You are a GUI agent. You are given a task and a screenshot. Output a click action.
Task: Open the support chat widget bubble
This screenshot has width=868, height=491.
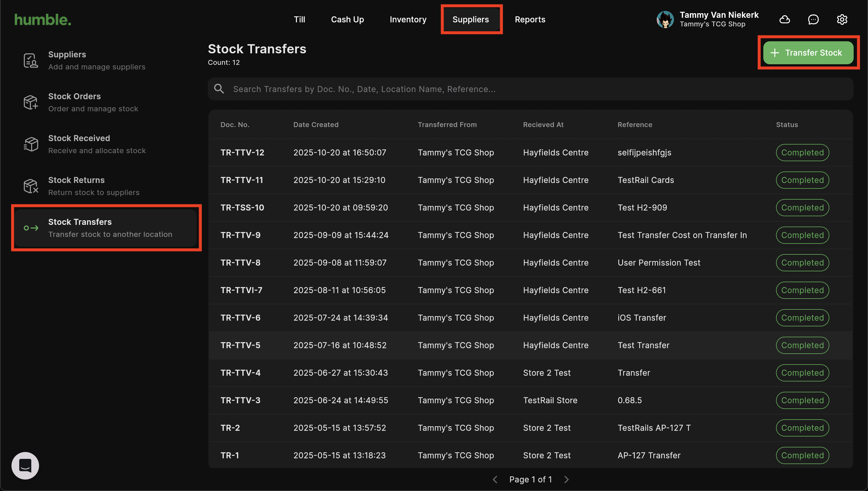(25, 466)
